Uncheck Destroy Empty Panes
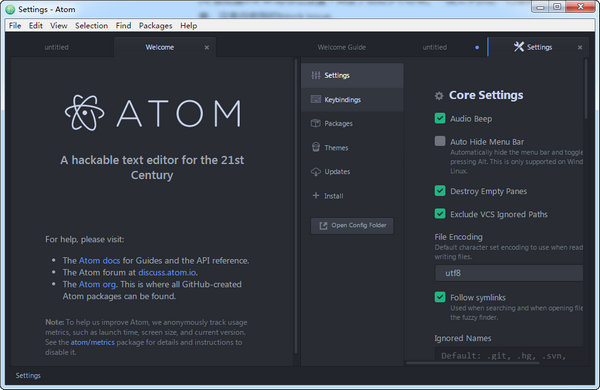This screenshot has height=390, width=600. (440, 191)
